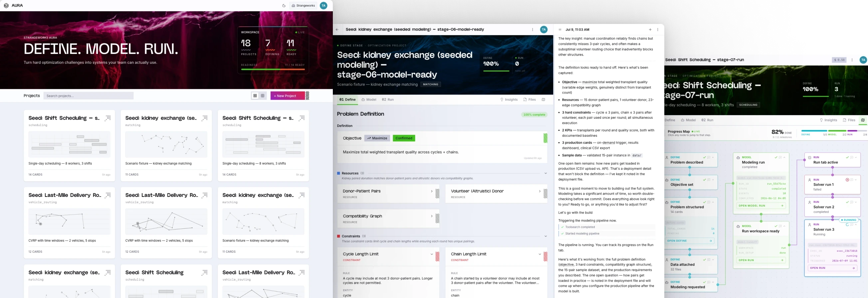Click checkmark on Run workspace ready node
This screenshot has height=298, width=868.
[x=776, y=226]
